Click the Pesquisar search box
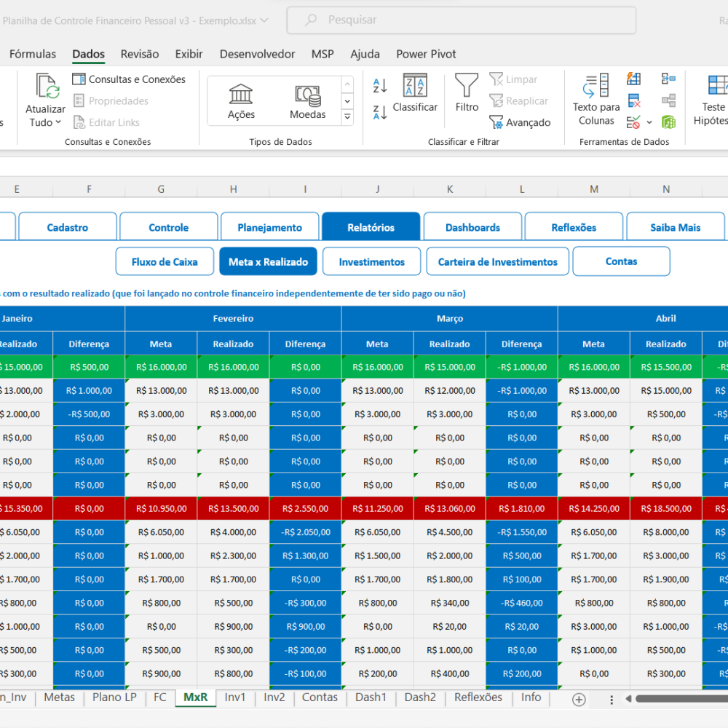Image resolution: width=728 pixels, height=728 pixels. (462, 20)
